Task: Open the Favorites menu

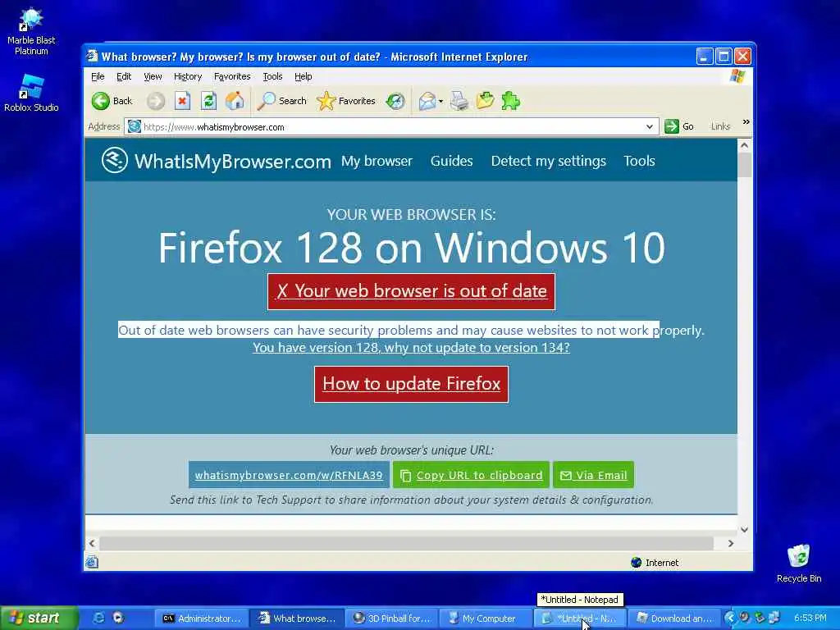Action: [232, 76]
